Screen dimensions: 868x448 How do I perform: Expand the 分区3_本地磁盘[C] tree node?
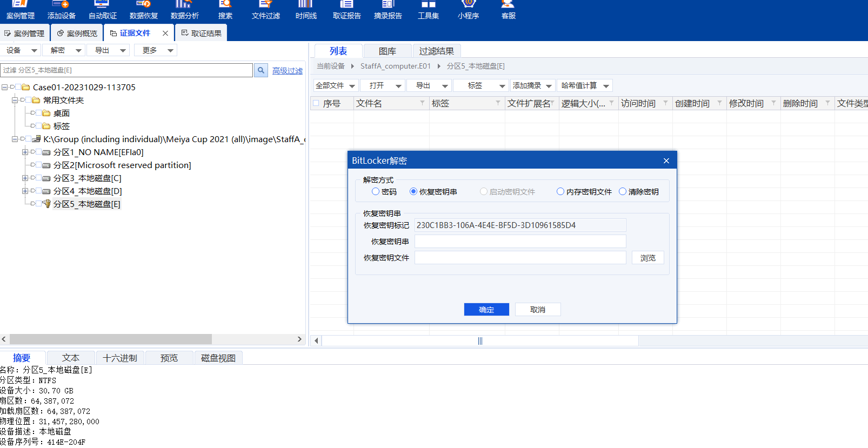[25, 178]
